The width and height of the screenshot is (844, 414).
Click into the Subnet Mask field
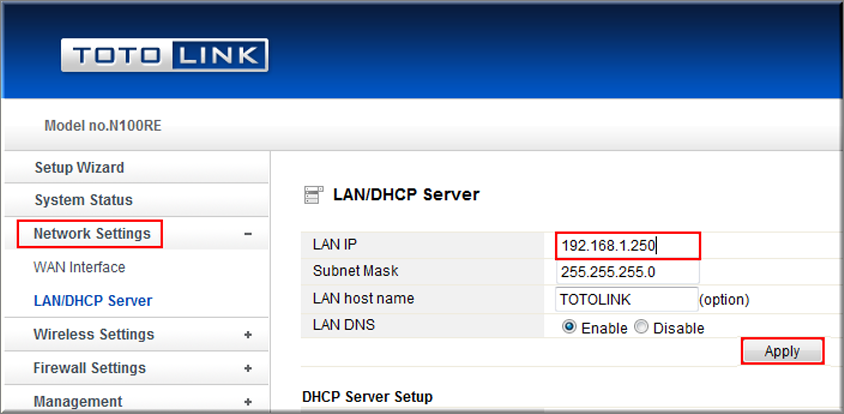628,272
